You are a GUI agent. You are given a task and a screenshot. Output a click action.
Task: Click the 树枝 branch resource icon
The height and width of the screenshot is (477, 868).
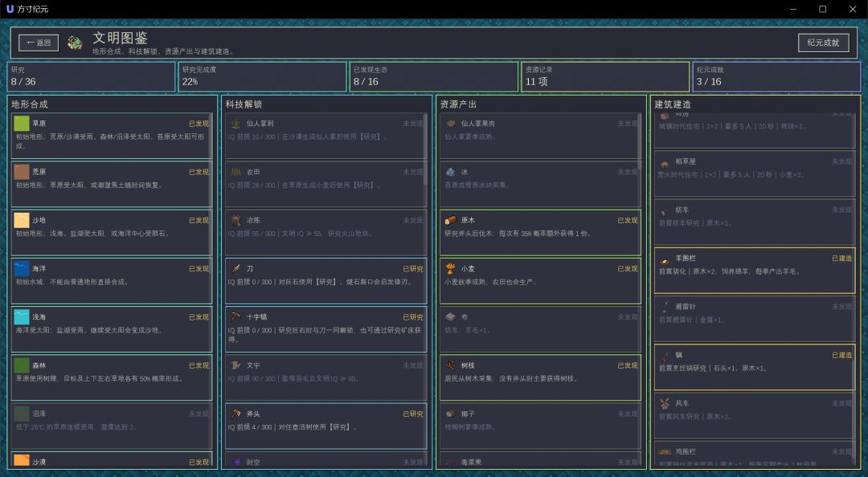point(451,365)
